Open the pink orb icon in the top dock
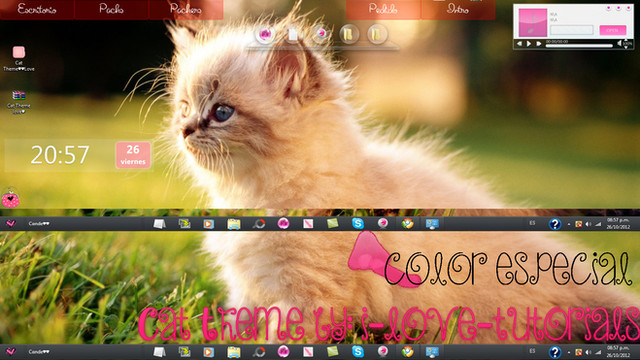 pos(265,34)
